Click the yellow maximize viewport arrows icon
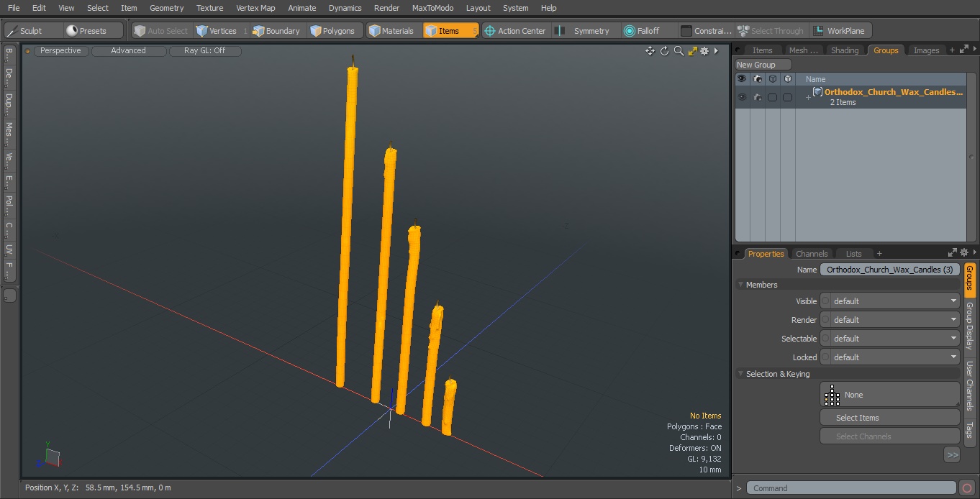This screenshot has width=980, height=499. [692, 51]
